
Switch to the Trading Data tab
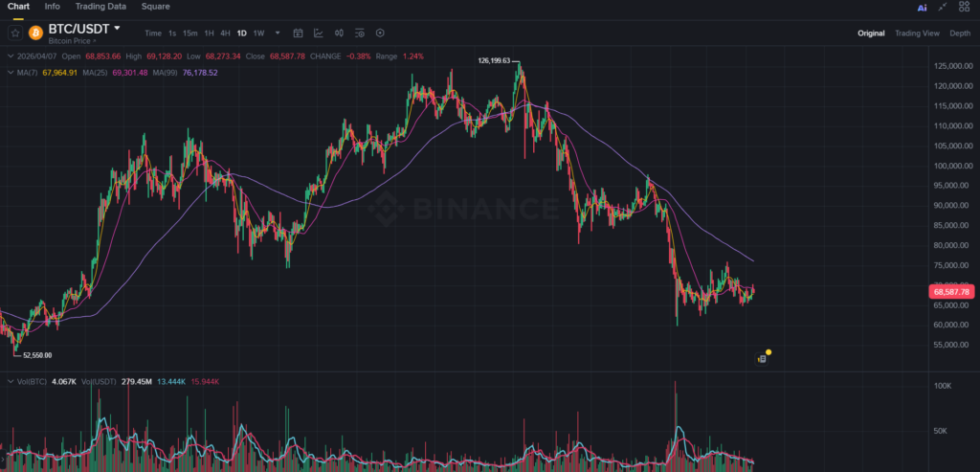click(x=100, y=7)
